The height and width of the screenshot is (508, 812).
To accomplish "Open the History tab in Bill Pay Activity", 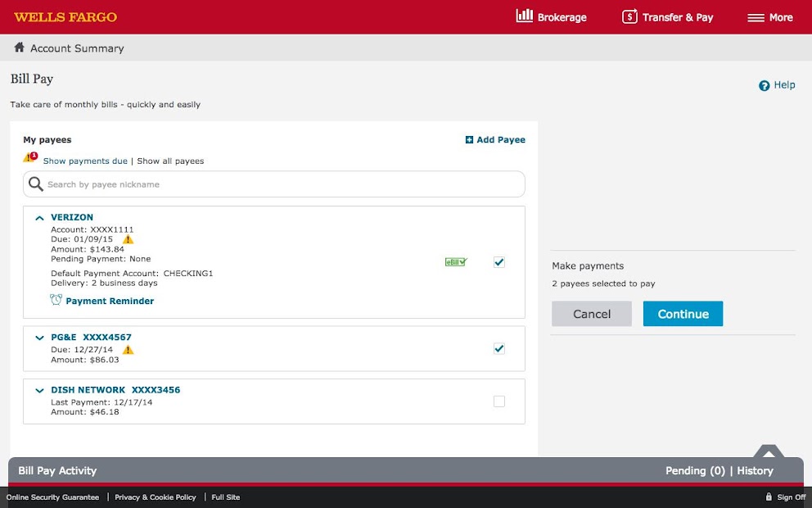I will [755, 470].
